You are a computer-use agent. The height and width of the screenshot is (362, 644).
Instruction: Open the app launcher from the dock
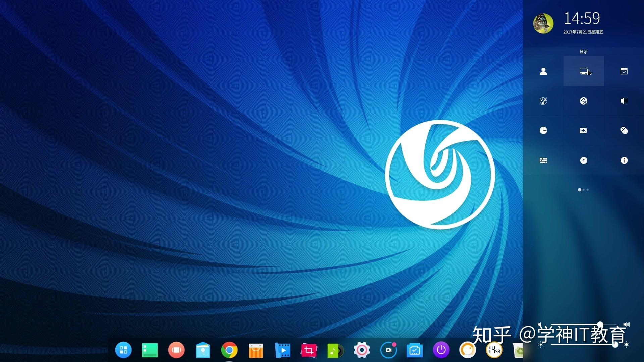(x=123, y=350)
